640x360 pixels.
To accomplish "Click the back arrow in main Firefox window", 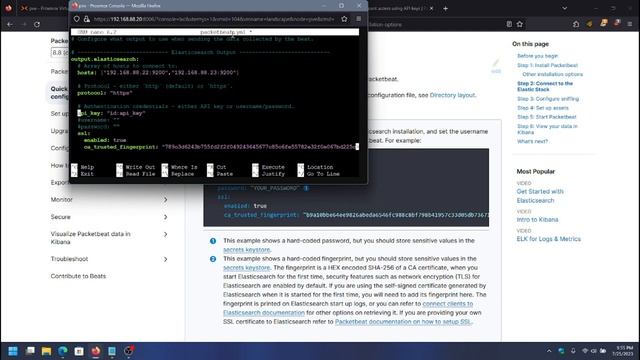I will pos(10,24).
